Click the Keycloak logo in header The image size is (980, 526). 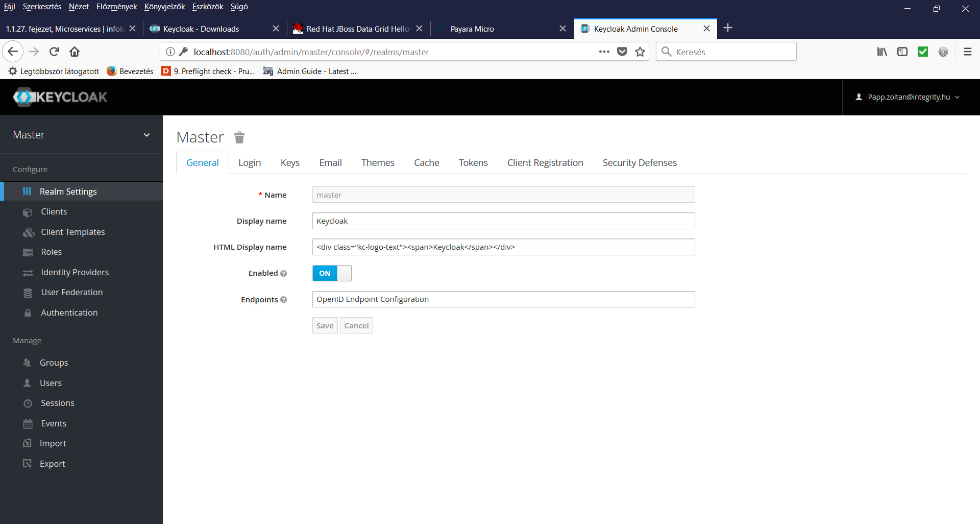pyautogui.click(x=60, y=97)
